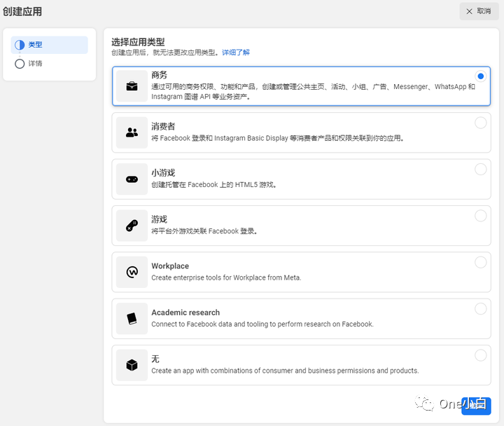504x426 pixels.
Task: Click the Workplace logo icon
Action: click(132, 272)
